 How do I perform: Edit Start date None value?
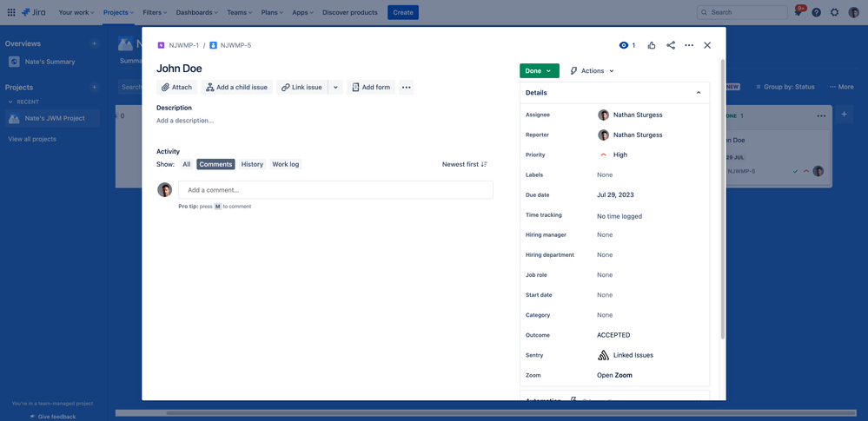pos(605,295)
